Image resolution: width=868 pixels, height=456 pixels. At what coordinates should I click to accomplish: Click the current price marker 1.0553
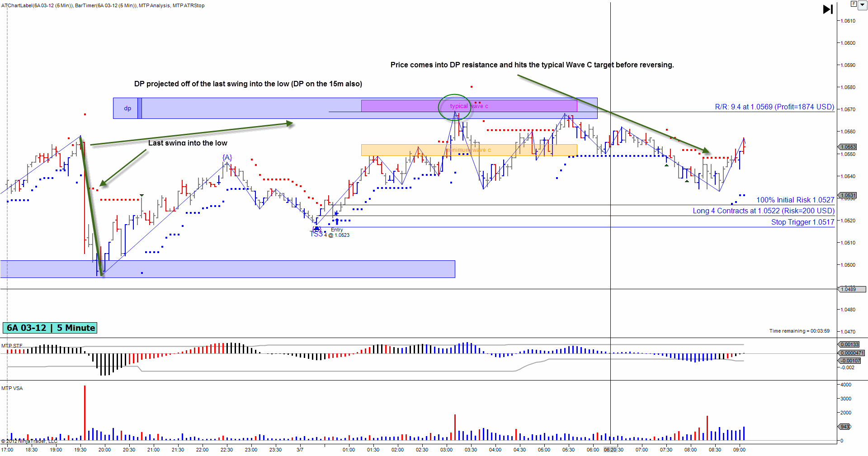pyautogui.click(x=848, y=147)
